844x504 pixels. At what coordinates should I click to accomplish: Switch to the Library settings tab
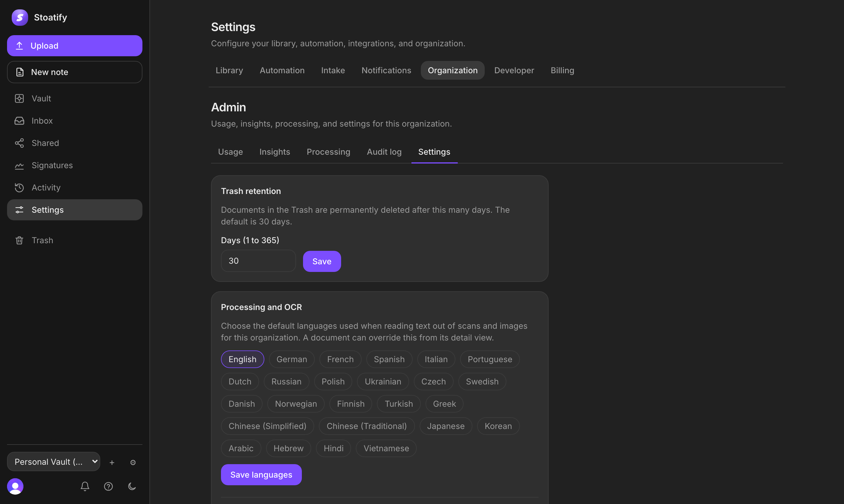coord(229,70)
